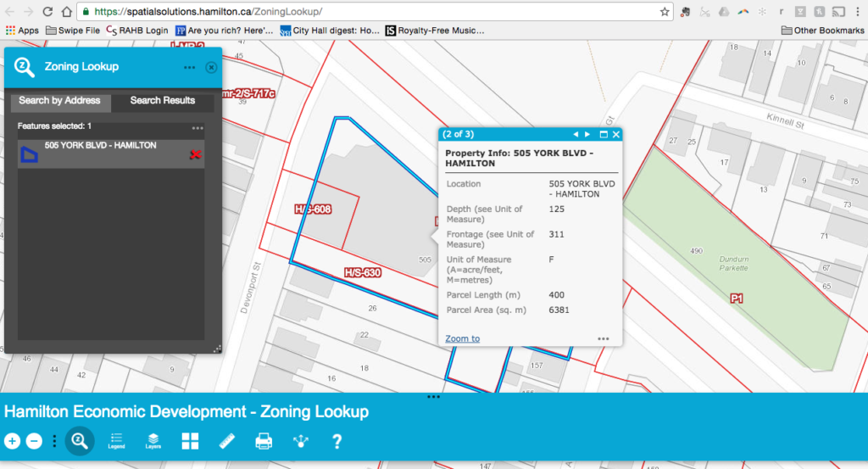
Task: Expand the bottom panel handle dots
Action: point(433,396)
